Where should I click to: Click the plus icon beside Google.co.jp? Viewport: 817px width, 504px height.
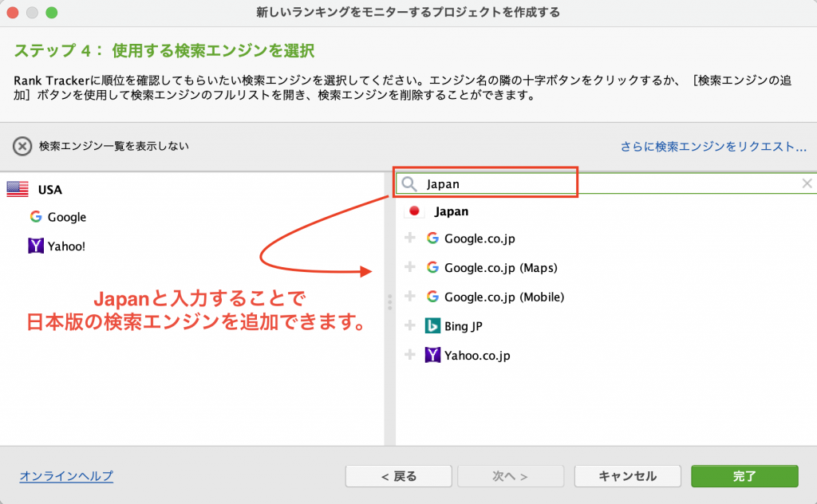[x=410, y=238]
